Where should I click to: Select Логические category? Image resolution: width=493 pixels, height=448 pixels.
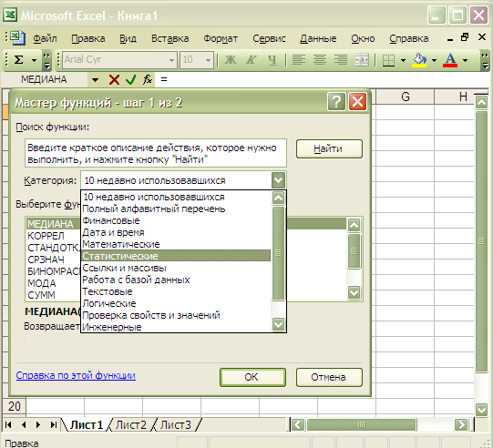tap(176, 303)
